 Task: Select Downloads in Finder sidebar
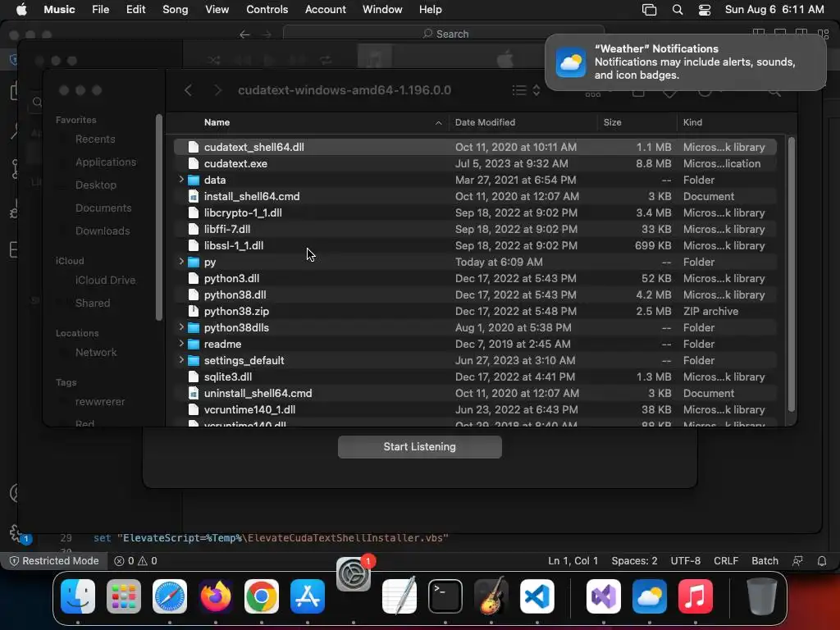(x=103, y=231)
